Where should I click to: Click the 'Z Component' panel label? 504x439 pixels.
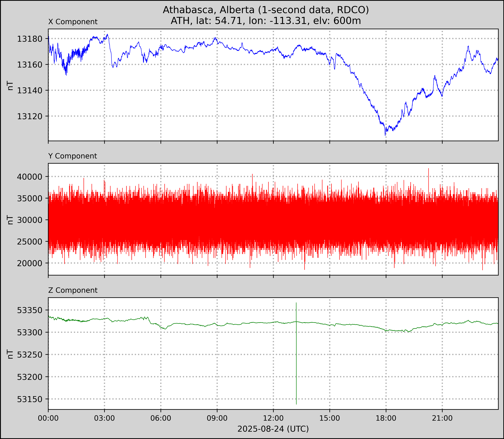tap(73, 290)
